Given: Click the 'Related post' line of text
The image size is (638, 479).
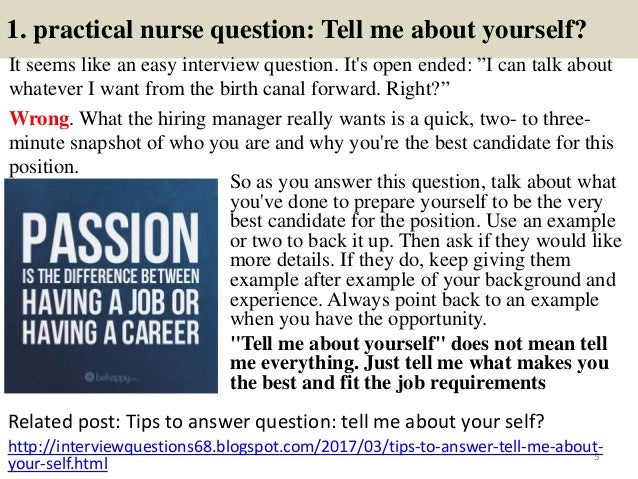Looking at the screenshot, I should pos(276,422).
